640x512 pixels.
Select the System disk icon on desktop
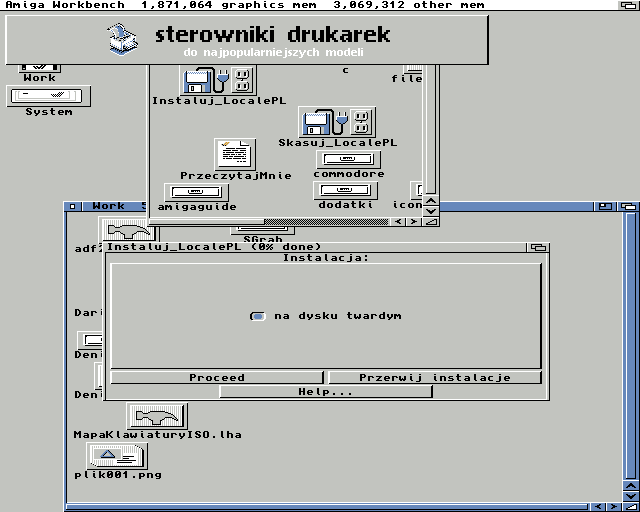click(x=49, y=96)
